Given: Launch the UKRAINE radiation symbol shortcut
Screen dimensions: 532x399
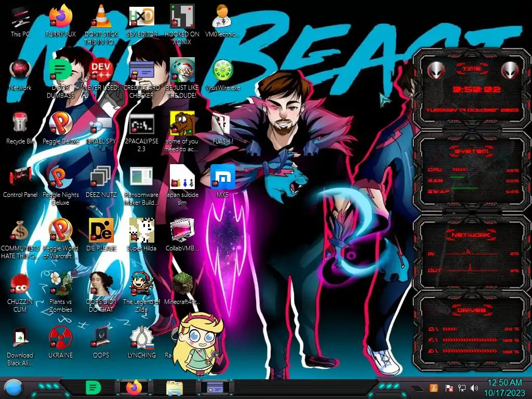Looking at the screenshot, I should click(60, 343).
